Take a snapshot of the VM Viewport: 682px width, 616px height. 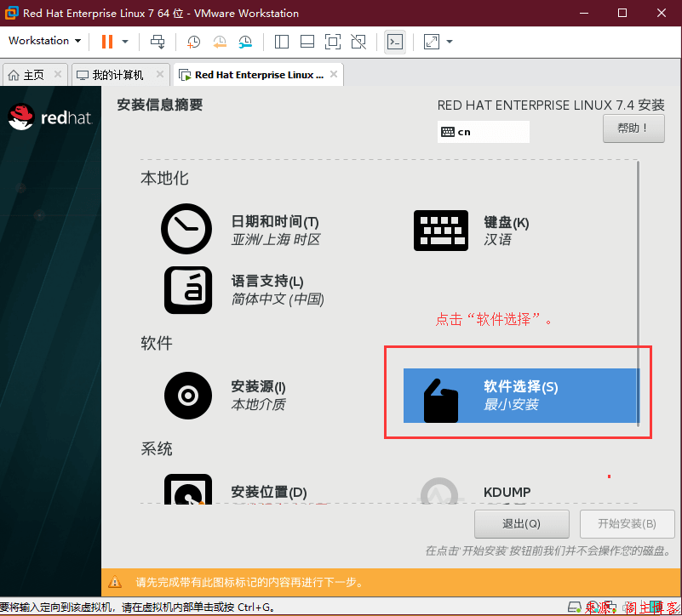coord(193,42)
